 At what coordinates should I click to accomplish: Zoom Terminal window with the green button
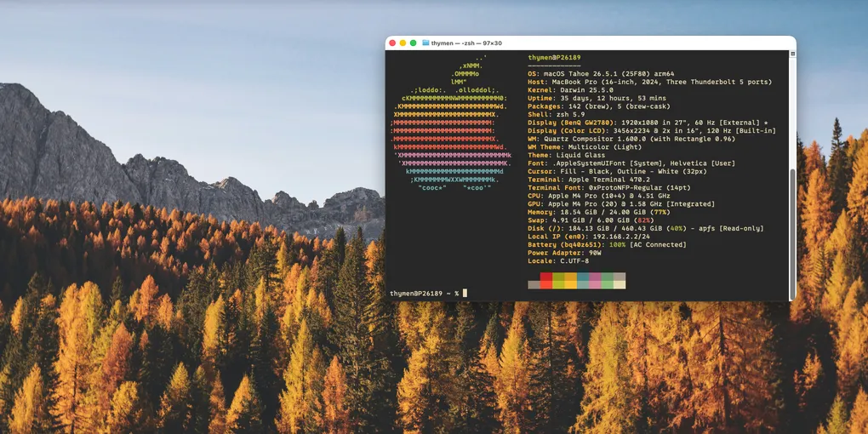413,43
